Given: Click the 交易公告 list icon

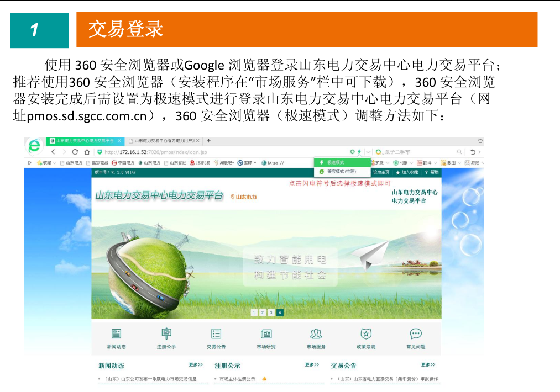Looking at the screenshot, I should pos(216,333).
